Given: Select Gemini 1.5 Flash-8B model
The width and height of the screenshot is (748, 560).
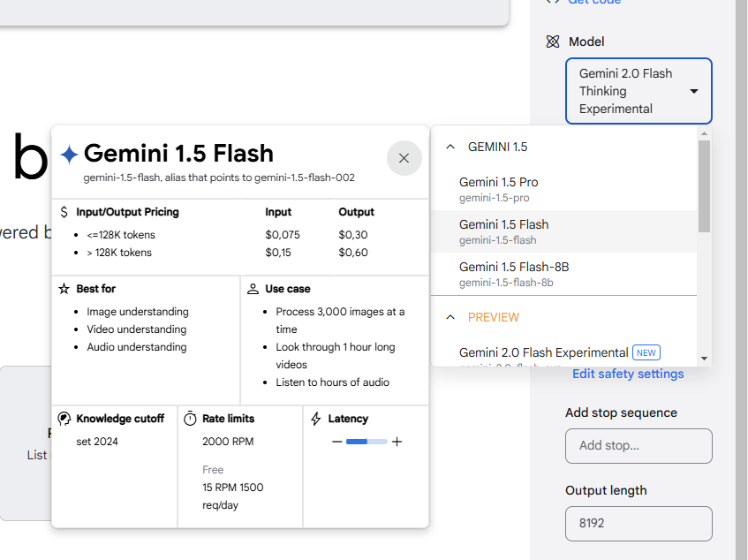Looking at the screenshot, I should [563, 274].
